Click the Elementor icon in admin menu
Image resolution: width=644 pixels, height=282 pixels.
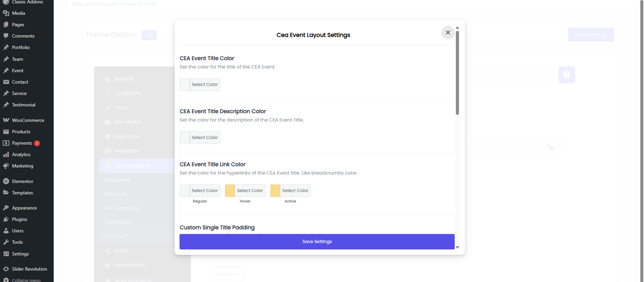[6, 181]
